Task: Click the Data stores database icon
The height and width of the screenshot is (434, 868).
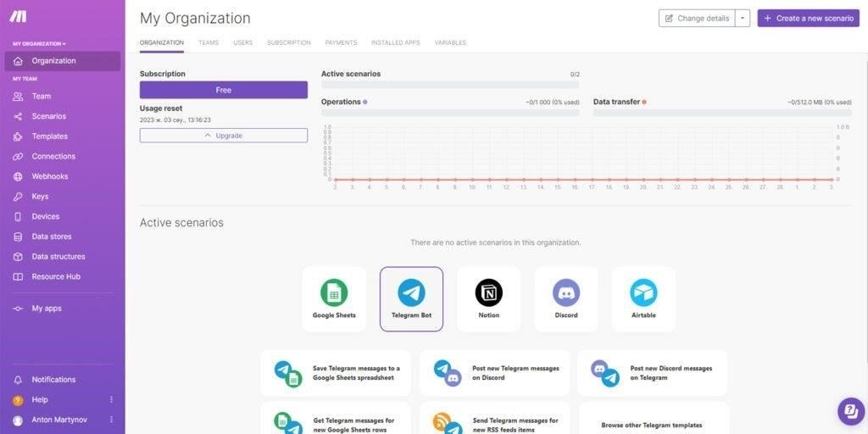Action: click(x=18, y=236)
